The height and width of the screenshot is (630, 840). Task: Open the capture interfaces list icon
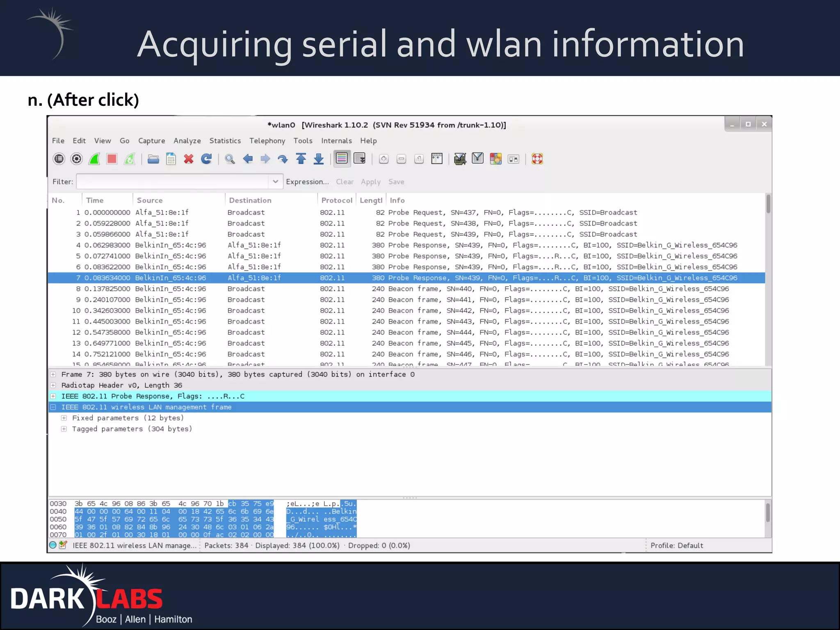coord(59,159)
